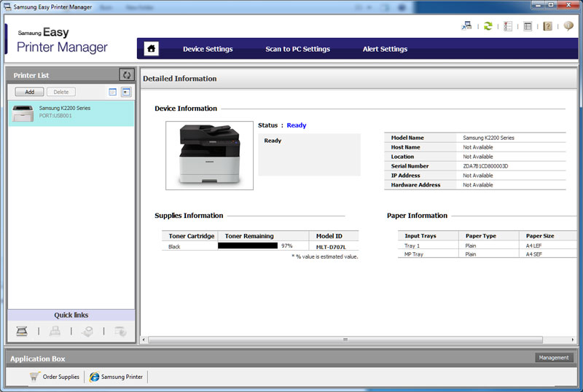
Task: Click the information speech bubble icon
Action: coord(568,26)
